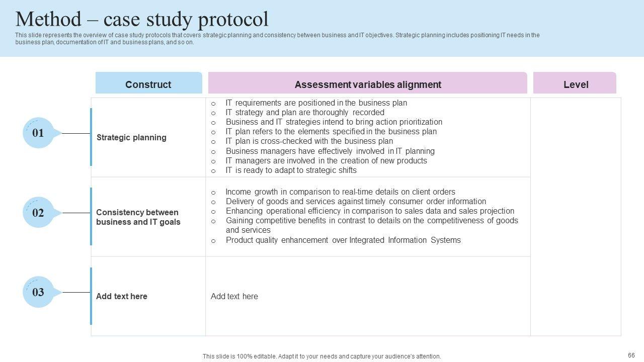The height and width of the screenshot is (362, 644).
Task: Click the 01 numbered circle badge
Action: click(38, 133)
